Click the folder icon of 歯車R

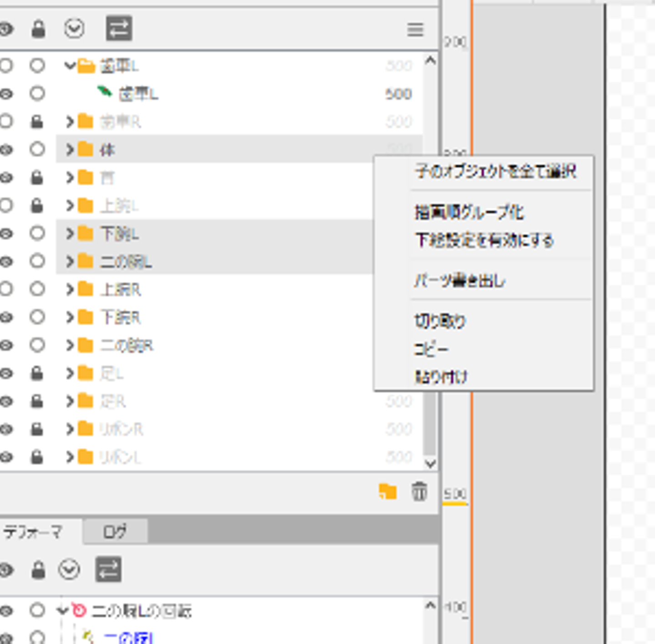(x=86, y=121)
